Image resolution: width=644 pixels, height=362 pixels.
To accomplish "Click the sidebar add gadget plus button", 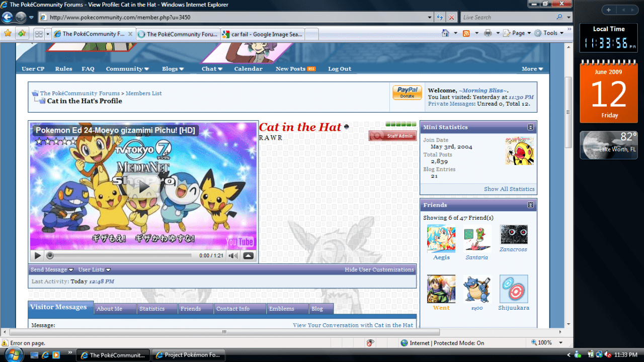I will pyautogui.click(x=608, y=10).
